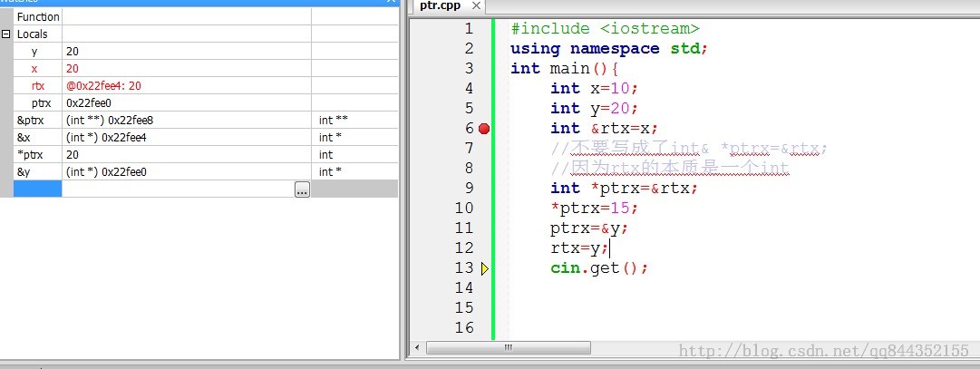This screenshot has height=369, width=980.
Task: Close the ptr.cpp tab
Action: [x=476, y=5]
